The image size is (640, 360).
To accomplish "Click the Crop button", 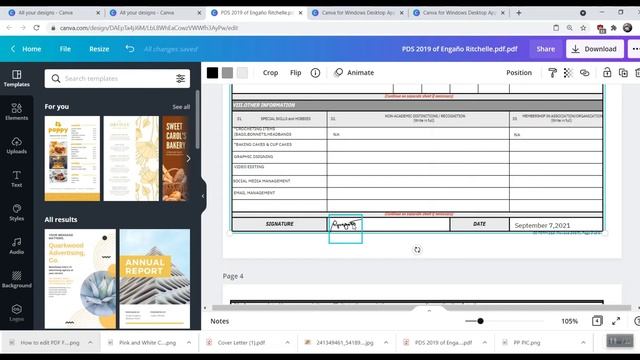I will pyautogui.click(x=270, y=73).
